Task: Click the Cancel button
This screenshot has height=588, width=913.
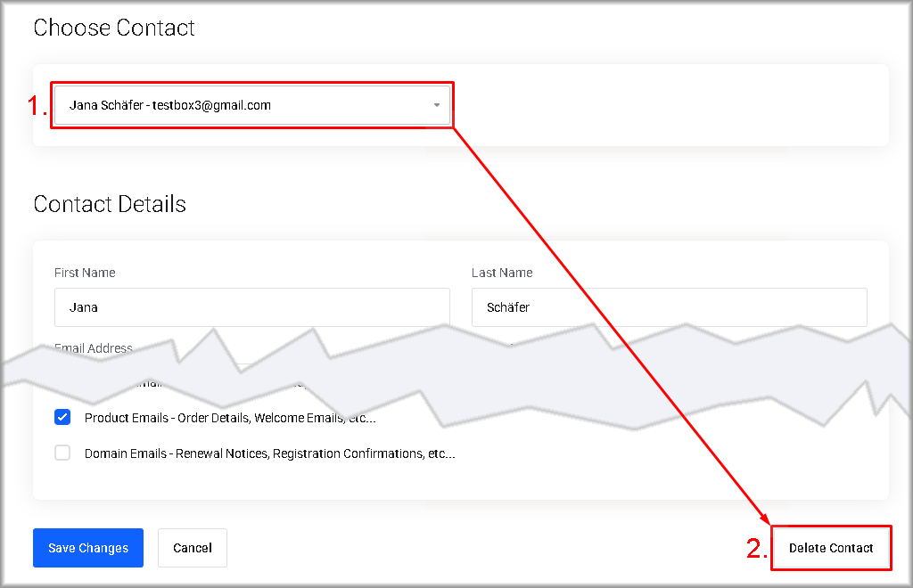Action: [193, 548]
